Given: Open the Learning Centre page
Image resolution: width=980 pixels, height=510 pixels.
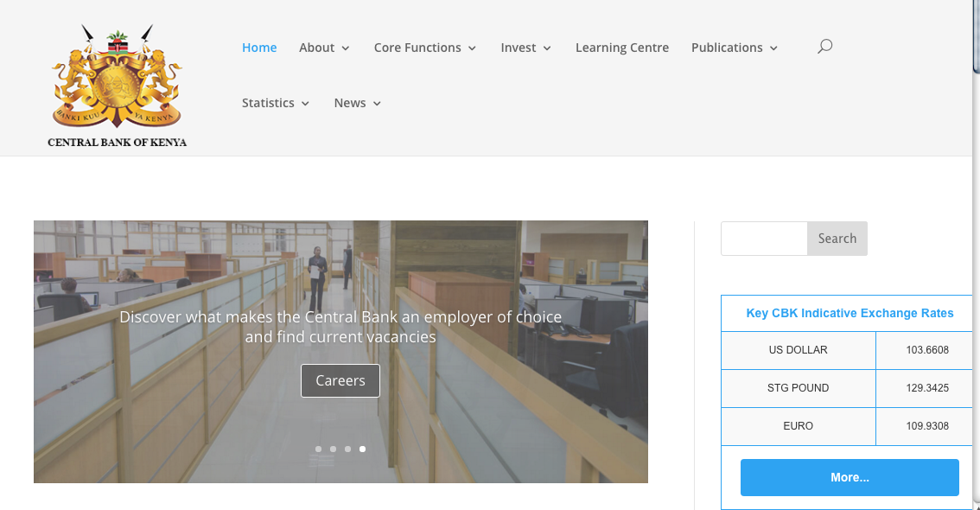Looking at the screenshot, I should [x=622, y=48].
